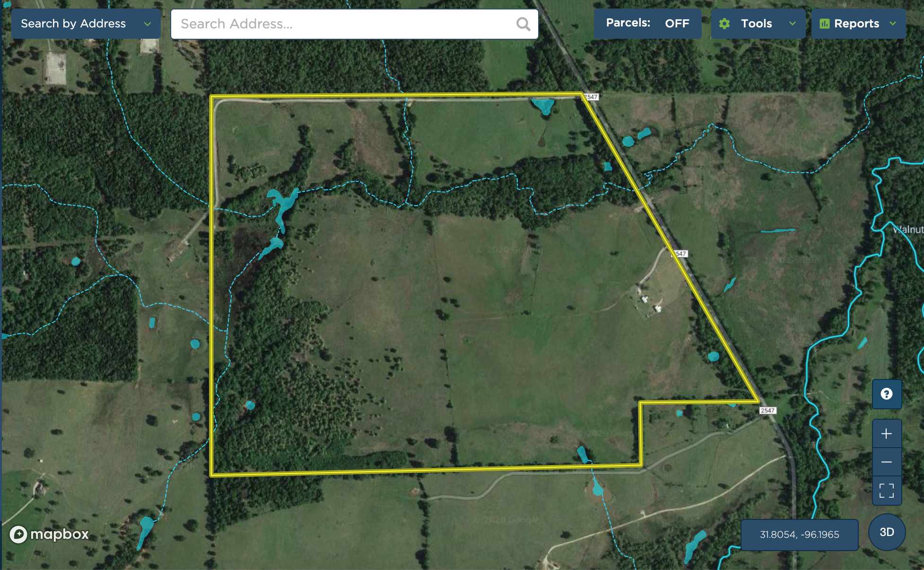924x570 pixels.
Task: Click the green Reports chart icon
Action: point(824,24)
